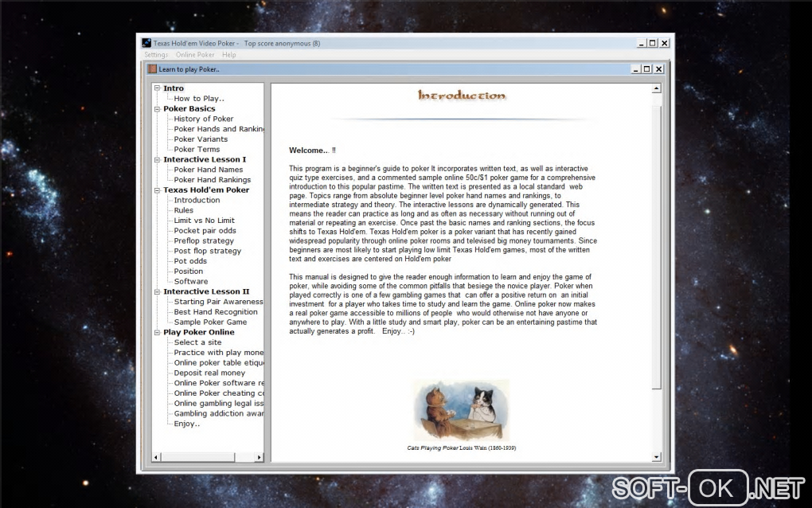The width and height of the screenshot is (812, 508).
Task: Click the Learn to play Poker window icon
Action: point(152,68)
